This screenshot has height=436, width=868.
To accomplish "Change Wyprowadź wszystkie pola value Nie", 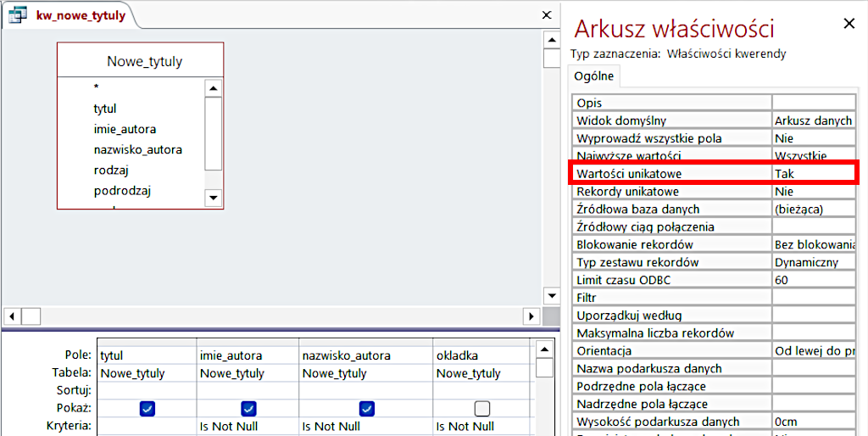I will coord(815,138).
